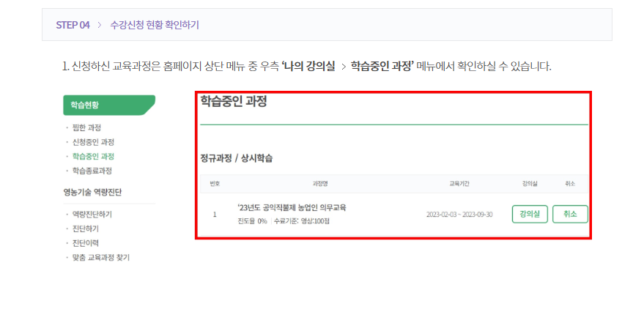The height and width of the screenshot is (312, 644).
Task: Click the 취소 button for the course
Action: pyautogui.click(x=570, y=214)
